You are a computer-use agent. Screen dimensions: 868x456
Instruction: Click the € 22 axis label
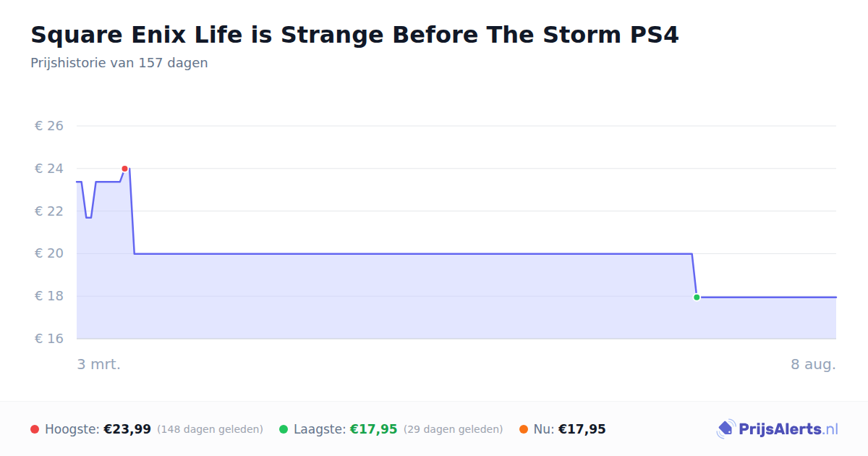pos(49,211)
